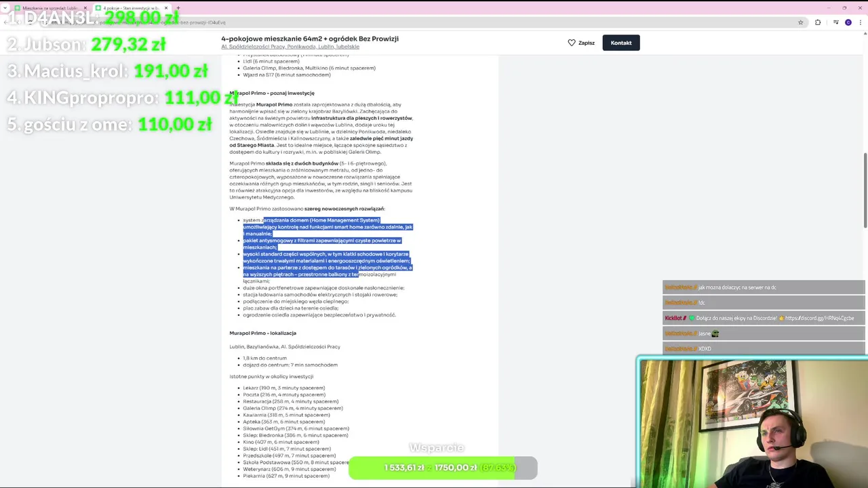Click 'Siłownia GetGym (374 m)' item

point(296,428)
